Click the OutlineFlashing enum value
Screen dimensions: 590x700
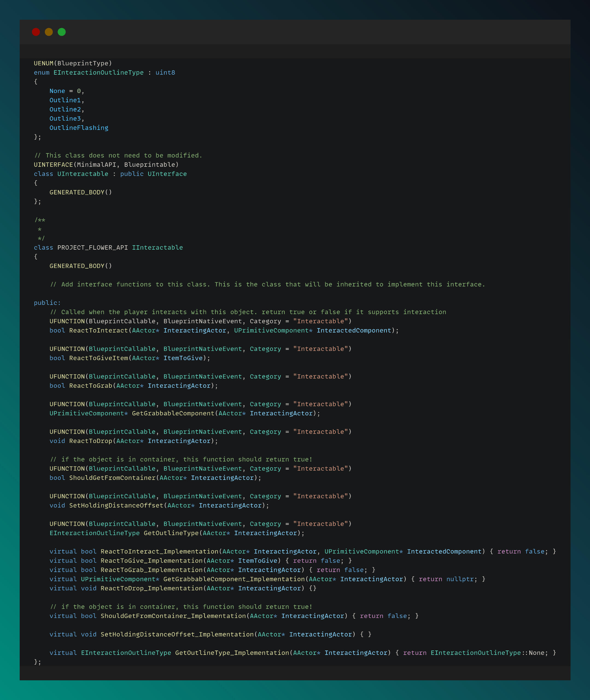(x=79, y=128)
